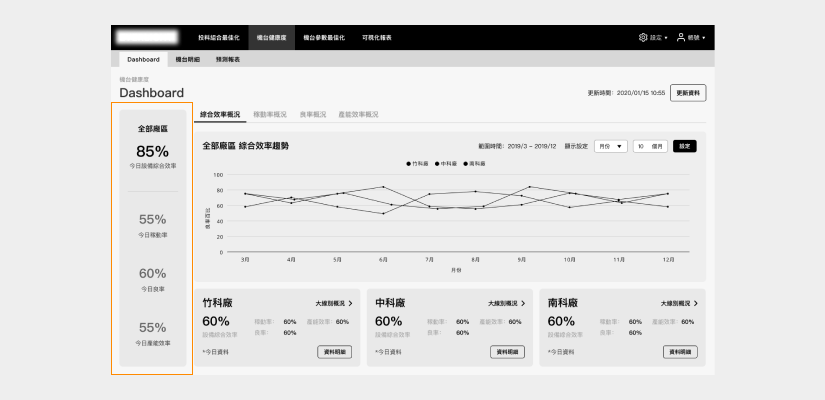The width and height of the screenshot is (825, 400).
Task: Open the 設定 gear icon in the top bar
Action: pos(643,37)
